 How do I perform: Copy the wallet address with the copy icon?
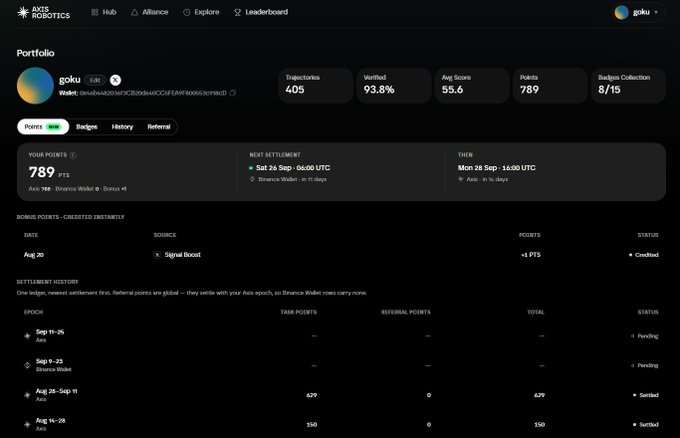(x=233, y=93)
